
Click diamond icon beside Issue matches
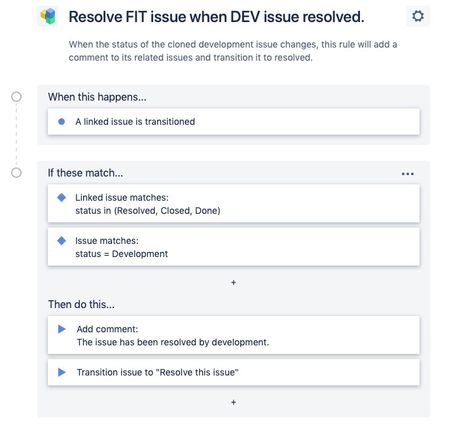[61, 241]
